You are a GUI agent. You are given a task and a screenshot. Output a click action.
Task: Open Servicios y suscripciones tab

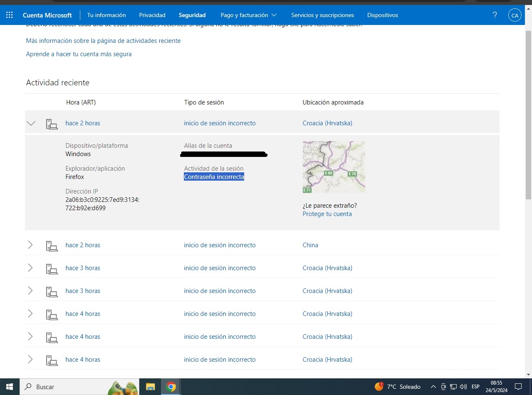(322, 15)
